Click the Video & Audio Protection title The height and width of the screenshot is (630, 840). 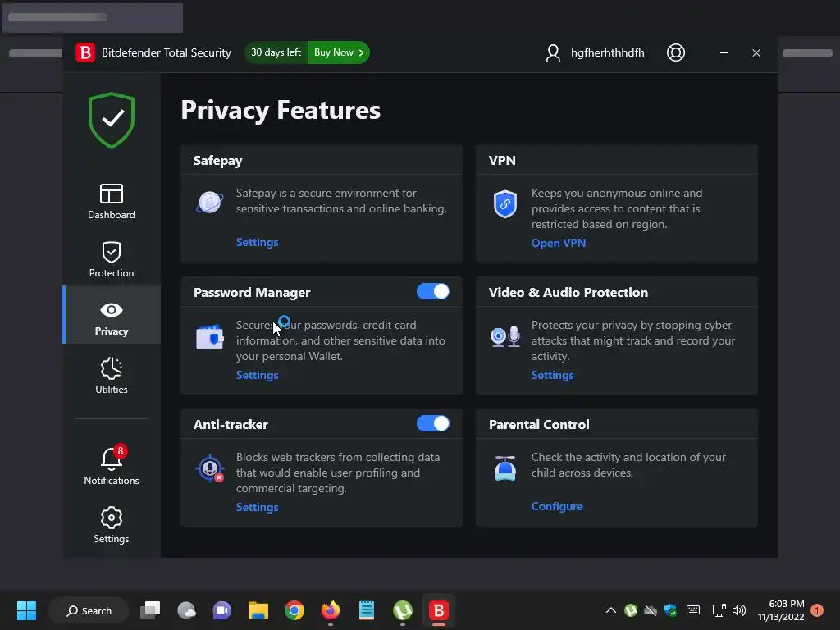[568, 293]
